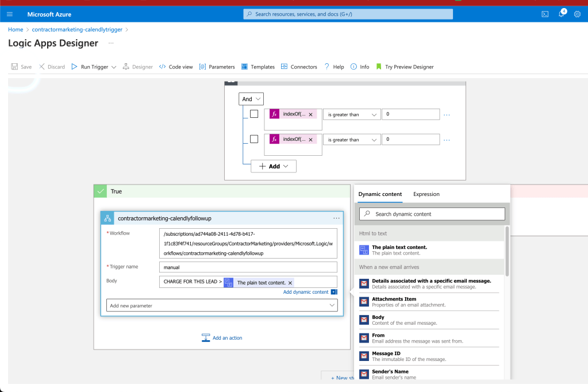Insert the Attachments Item dynamic content

(429, 302)
